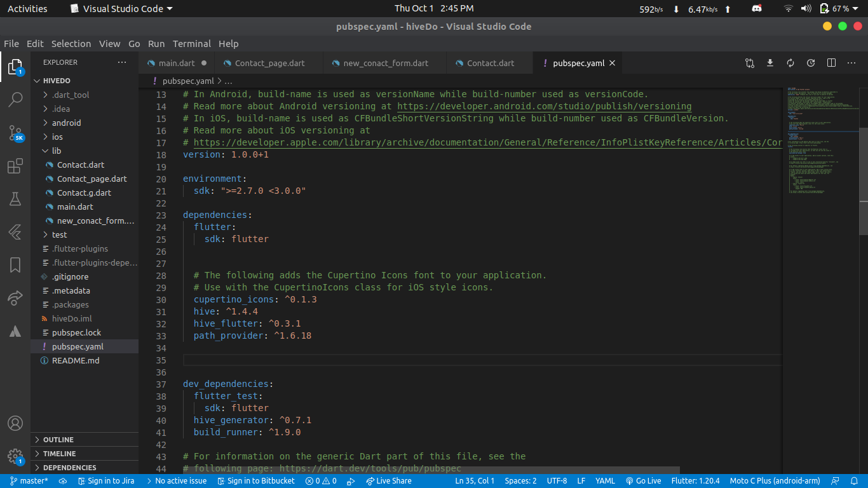Open the Accounts menu icon

pos(15,423)
